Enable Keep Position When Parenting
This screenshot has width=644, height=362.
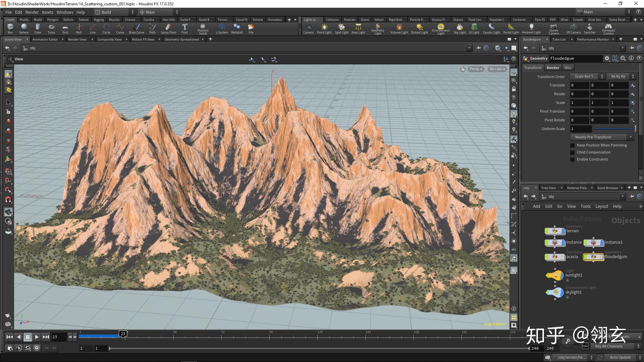[572, 145]
